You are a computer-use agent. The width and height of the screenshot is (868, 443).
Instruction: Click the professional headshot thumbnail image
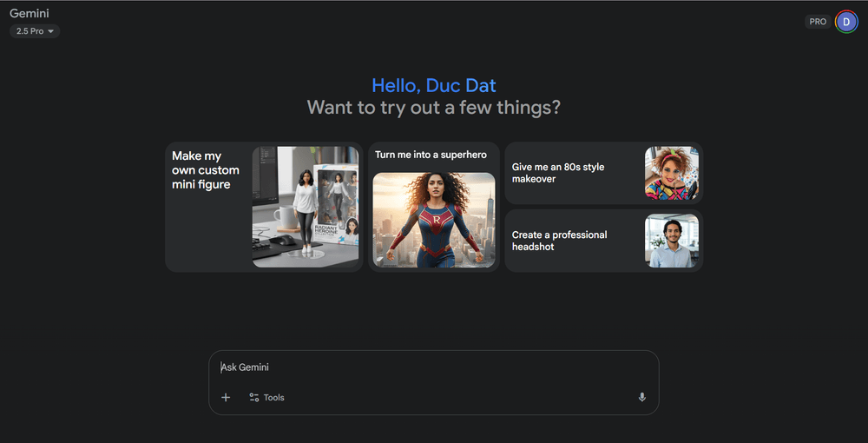click(x=672, y=241)
